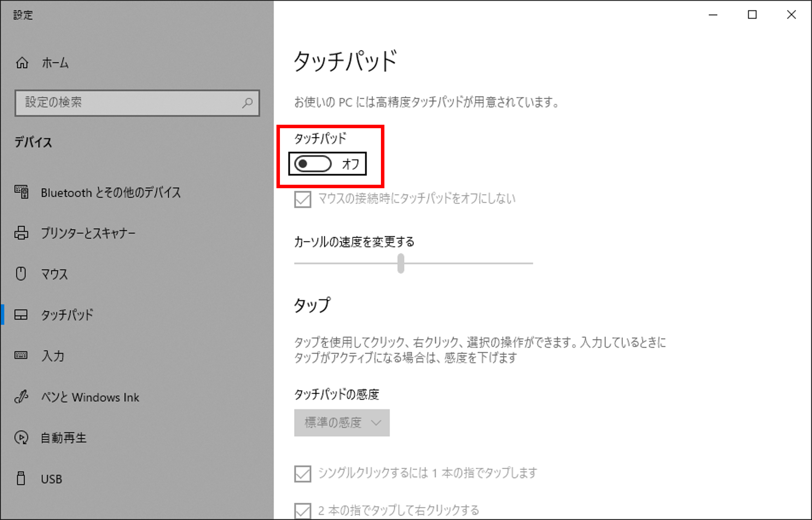Screen dimensions: 812x520
Task: Click in the 設定の検索 search field
Action: click(137, 103)
